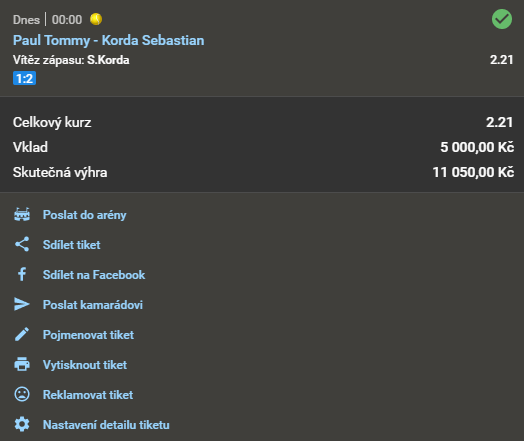
Task: Select Vytisknout tiket
Action: pyautogui.click(x=85, y=365)
